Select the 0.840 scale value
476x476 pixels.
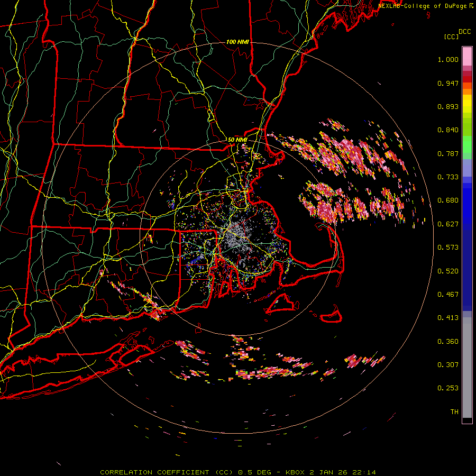[448, 130]
